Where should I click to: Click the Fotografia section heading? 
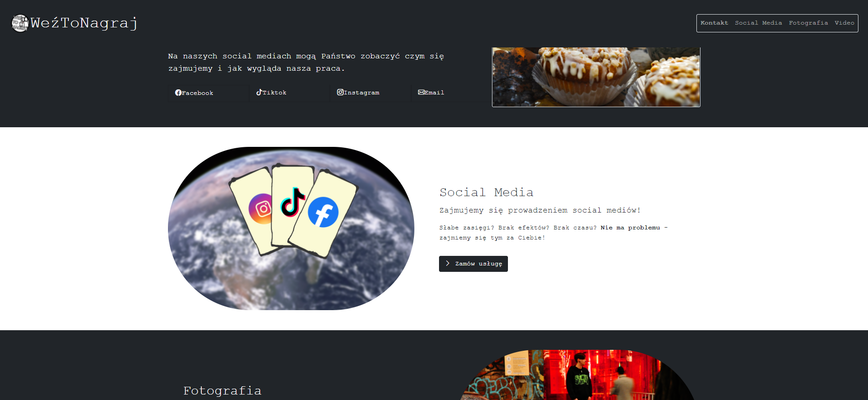pos(222,391)
